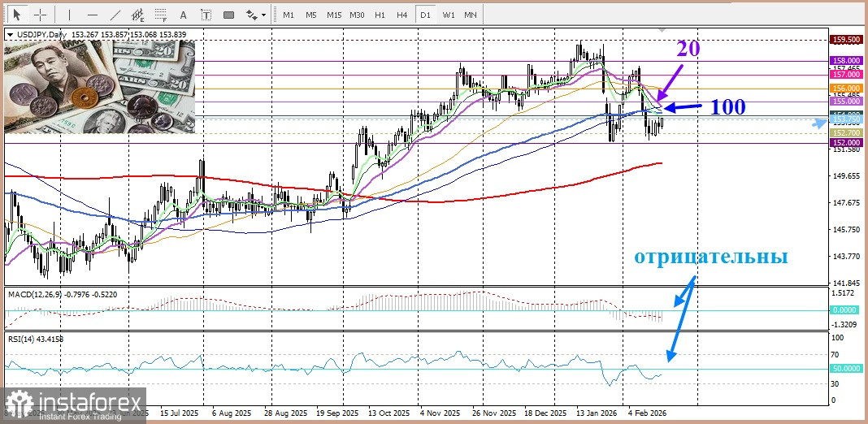Select the rectangle shape tool
The image size is (868, 424).
coord(228,15)
